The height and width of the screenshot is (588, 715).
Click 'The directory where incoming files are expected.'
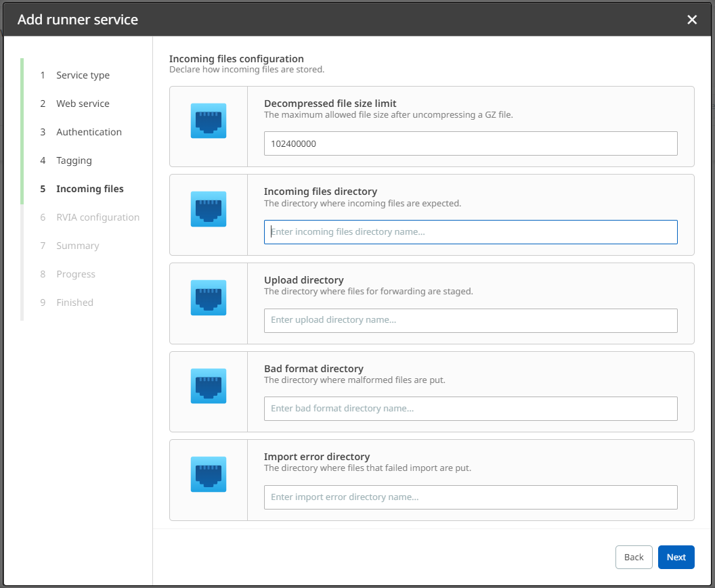[362, 203]
